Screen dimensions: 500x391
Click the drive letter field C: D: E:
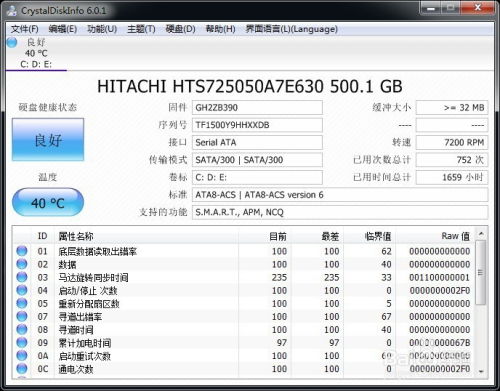click(257, 177)
